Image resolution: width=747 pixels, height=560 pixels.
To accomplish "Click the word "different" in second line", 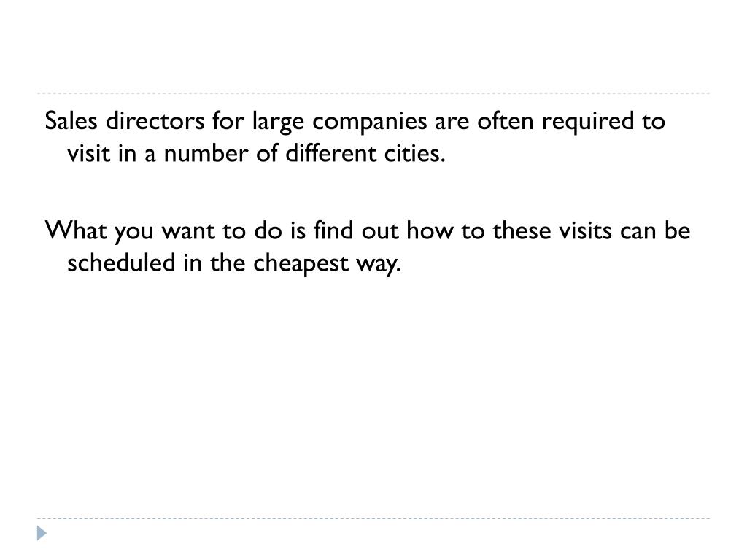I will (331, 153).
